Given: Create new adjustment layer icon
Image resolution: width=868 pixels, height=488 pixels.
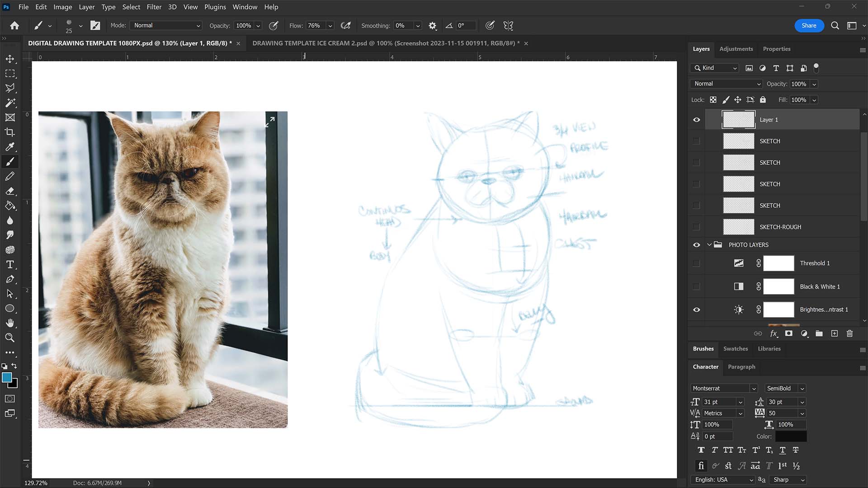Looking at the screenshot, I should click(x=804, y=333).
